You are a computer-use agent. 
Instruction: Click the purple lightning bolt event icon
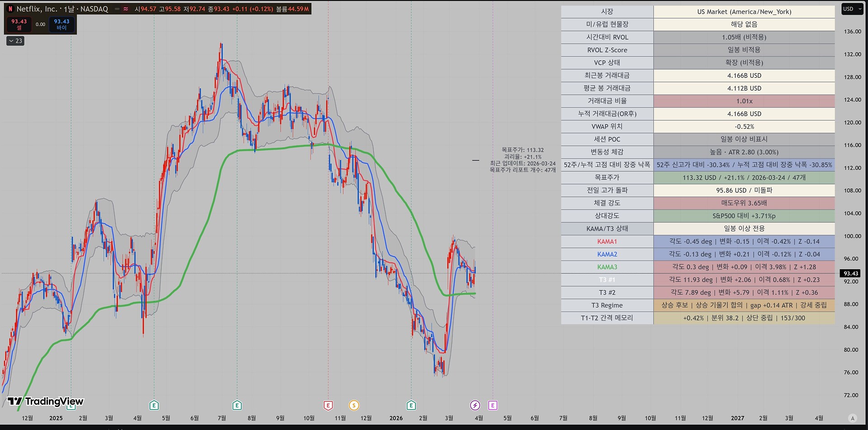475,405
